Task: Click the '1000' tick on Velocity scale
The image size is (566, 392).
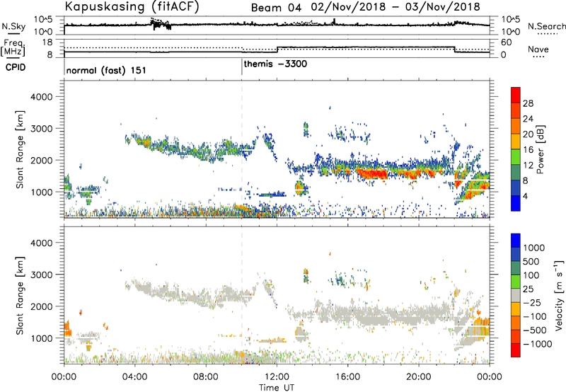Action: click(x=534, y=248)
